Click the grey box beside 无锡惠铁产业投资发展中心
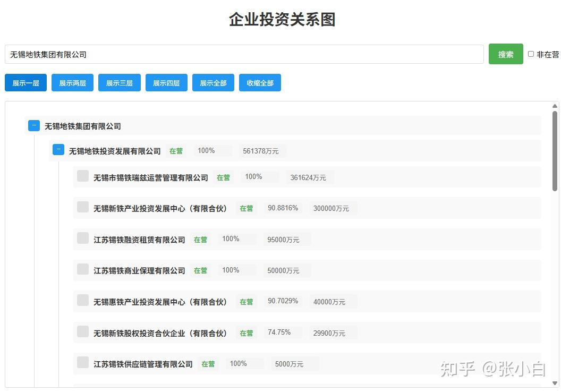 click(83, 301)
